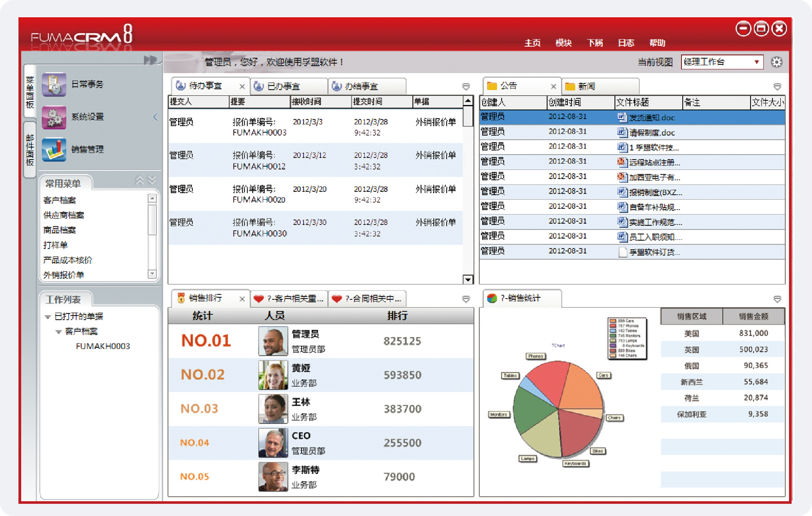Click the heart icon on ?-客户相关重 tab
The height and width of the screenshot is (516, 812).
click(259, 298)
